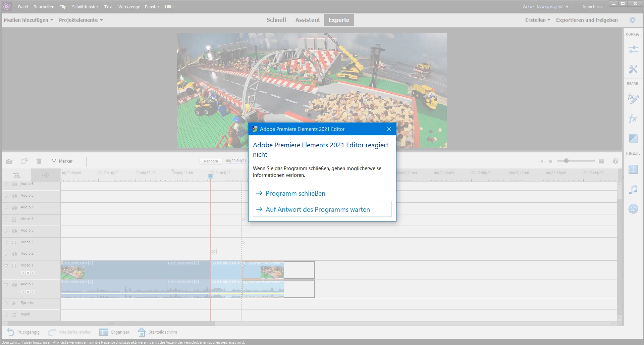The image size is (644, 345).
Task: Click the Rendern button
Action: [211, 161]
